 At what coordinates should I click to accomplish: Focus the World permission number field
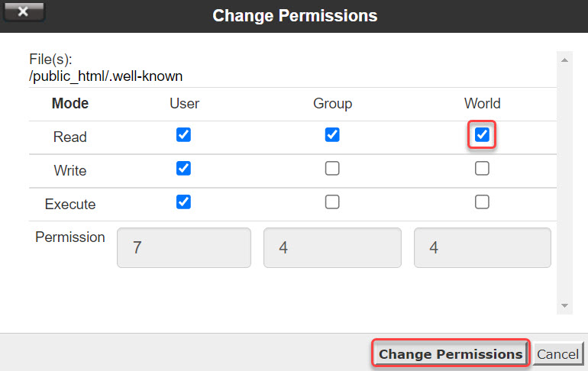pos(482,247)
